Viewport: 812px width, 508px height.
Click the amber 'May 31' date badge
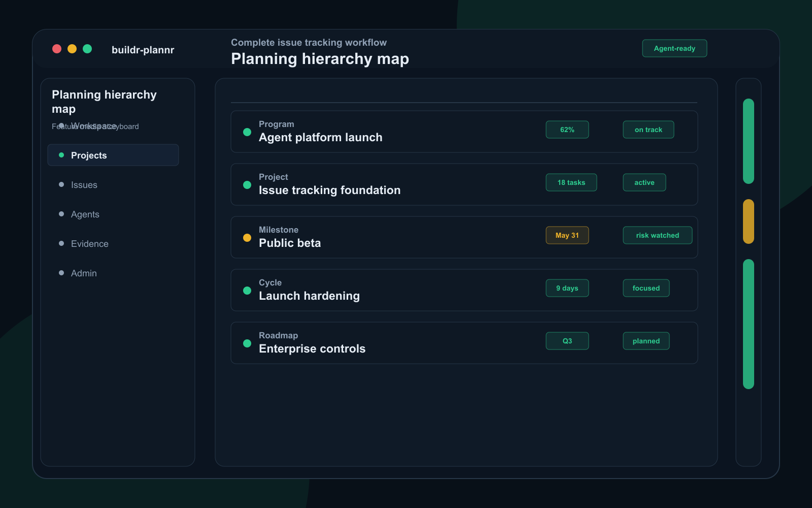(x=567, y=235)
